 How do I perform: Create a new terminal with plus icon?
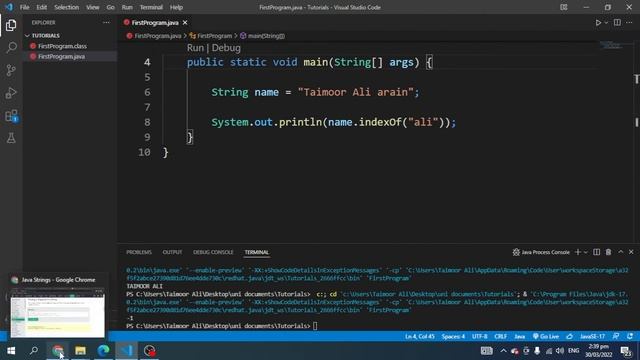point(577,252)
